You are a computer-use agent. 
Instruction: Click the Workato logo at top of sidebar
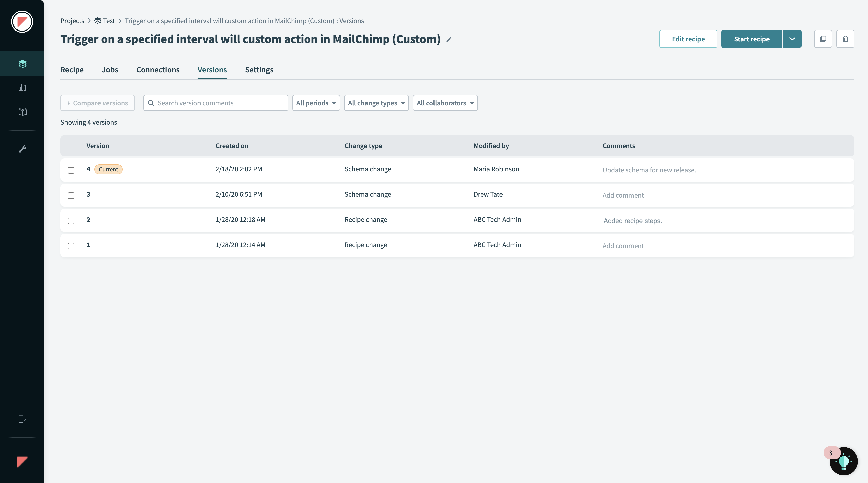pos(22,22)
